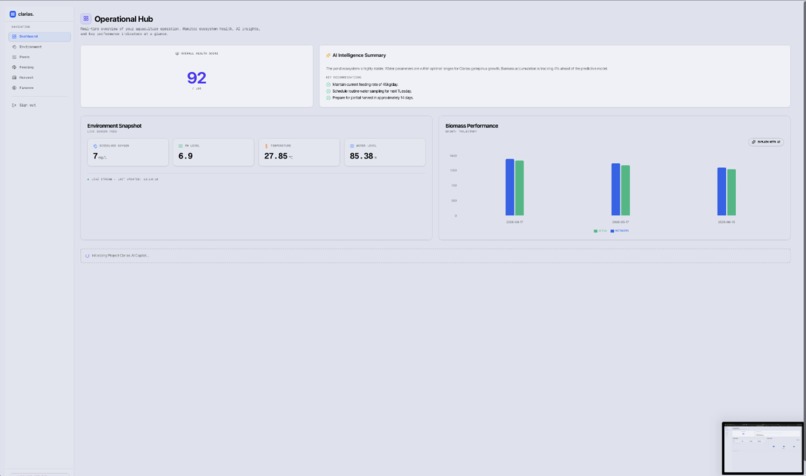This screenshot has height=476, width=806.
Task: Click the green legend swatch under chart
Action: point(596,231)
